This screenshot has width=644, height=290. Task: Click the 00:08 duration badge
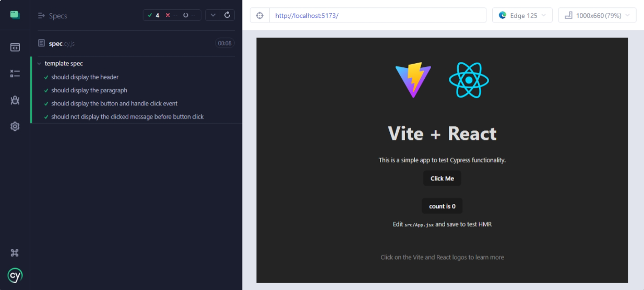point(224,43)
